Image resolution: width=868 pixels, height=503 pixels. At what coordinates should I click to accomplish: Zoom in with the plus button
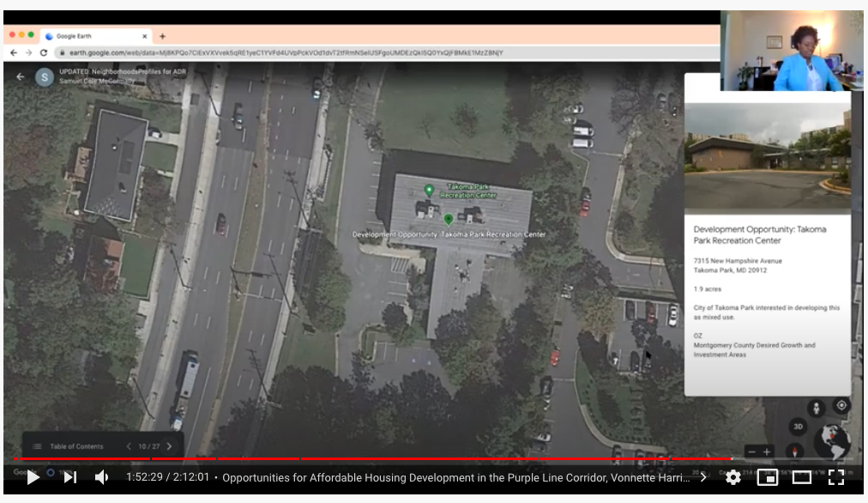[767, 451]
